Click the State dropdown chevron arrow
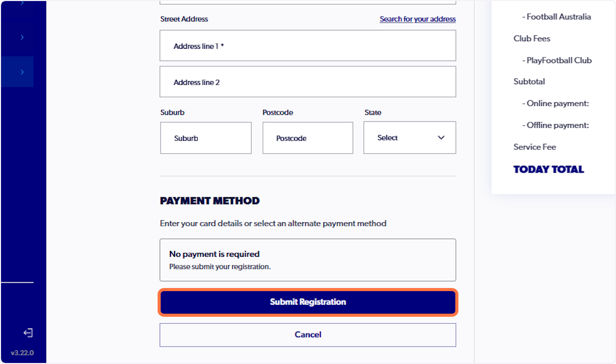Viewport: 616px width, 364px height. (x=440, y=138)
